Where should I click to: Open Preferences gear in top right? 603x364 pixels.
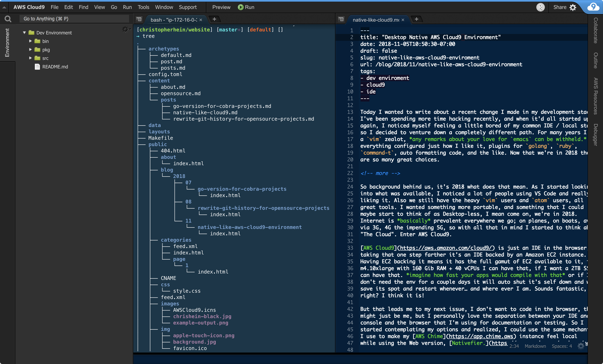pos(573,7)
